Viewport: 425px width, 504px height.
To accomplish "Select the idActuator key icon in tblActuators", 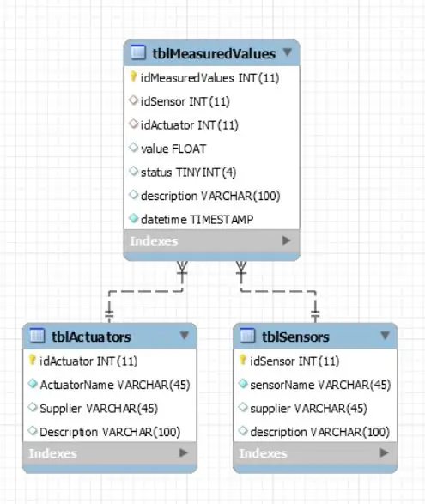I will click(32, 360).
